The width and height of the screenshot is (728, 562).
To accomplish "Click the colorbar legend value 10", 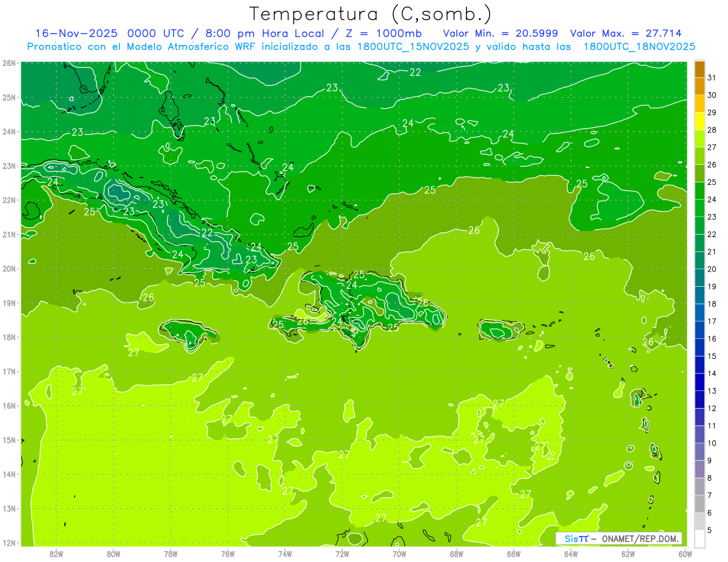I will 712,443.
